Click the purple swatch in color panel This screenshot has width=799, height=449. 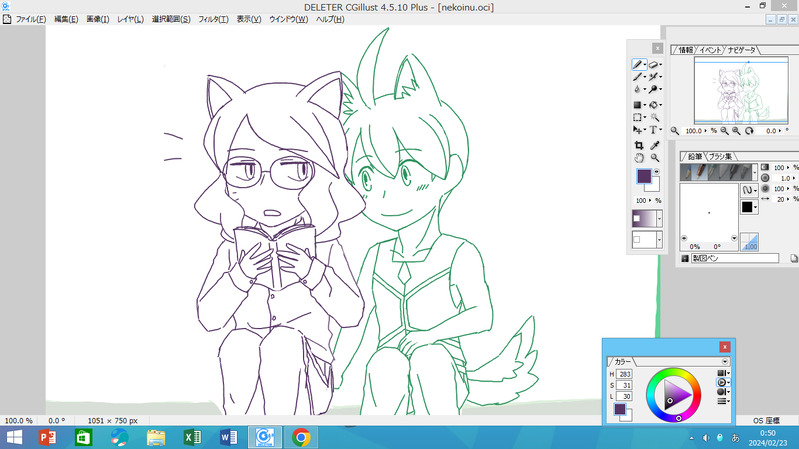click(620, 409)
